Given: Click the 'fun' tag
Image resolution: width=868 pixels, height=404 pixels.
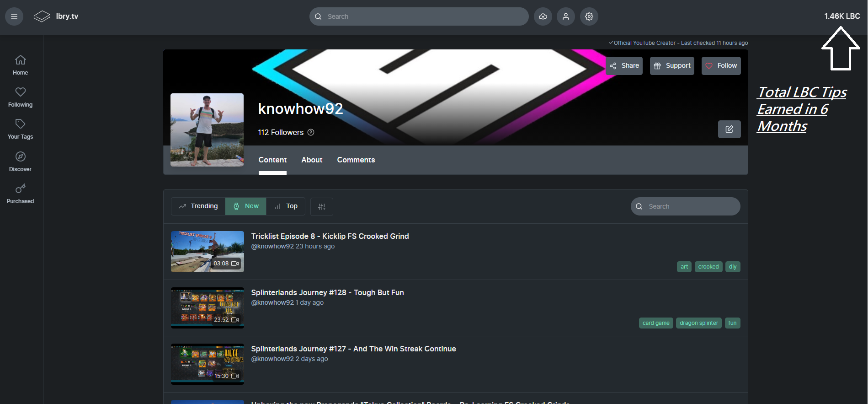Looking at the screenshot, I should click(x=733, y=323).
